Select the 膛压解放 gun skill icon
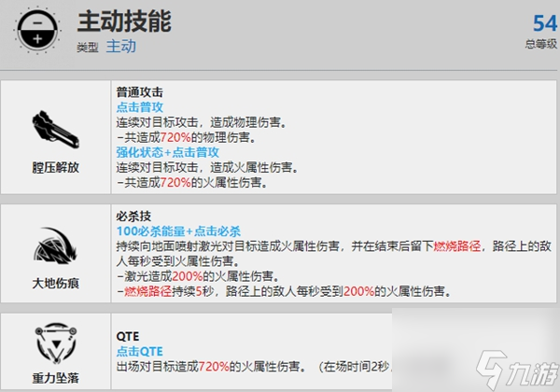Viewport: 560px width, 392px height. [56, 130]
